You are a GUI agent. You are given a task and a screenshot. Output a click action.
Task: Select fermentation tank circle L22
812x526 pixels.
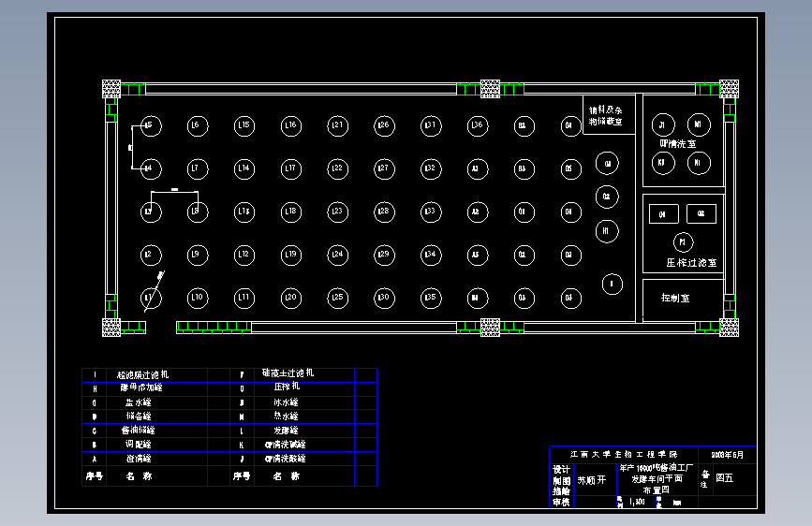pos(338,168)
